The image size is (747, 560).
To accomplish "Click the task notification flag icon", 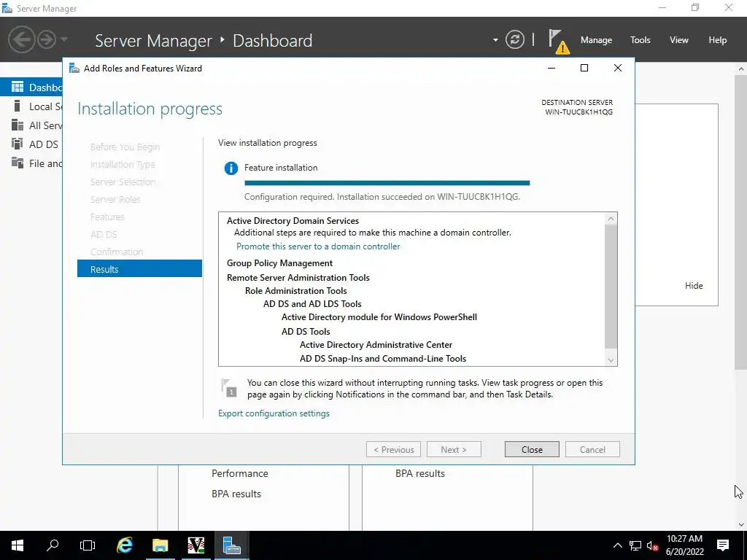I will (x=229, y=388).
